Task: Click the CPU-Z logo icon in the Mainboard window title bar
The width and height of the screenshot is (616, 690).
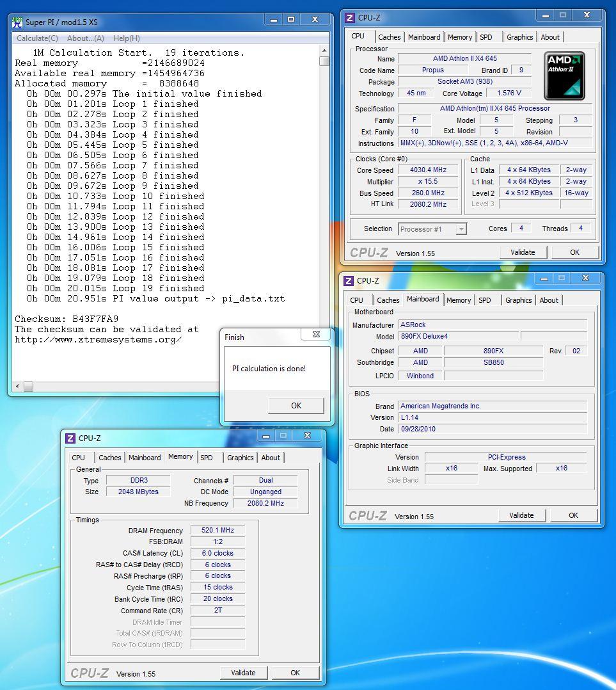Action: coord(349,281)
